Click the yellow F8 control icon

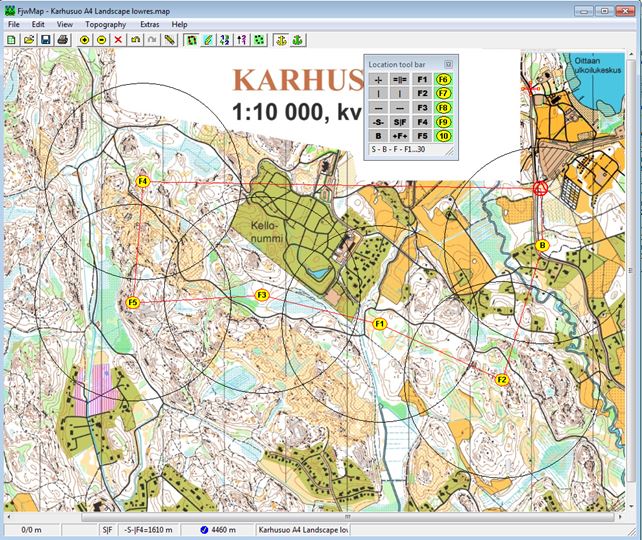point(443,108)
